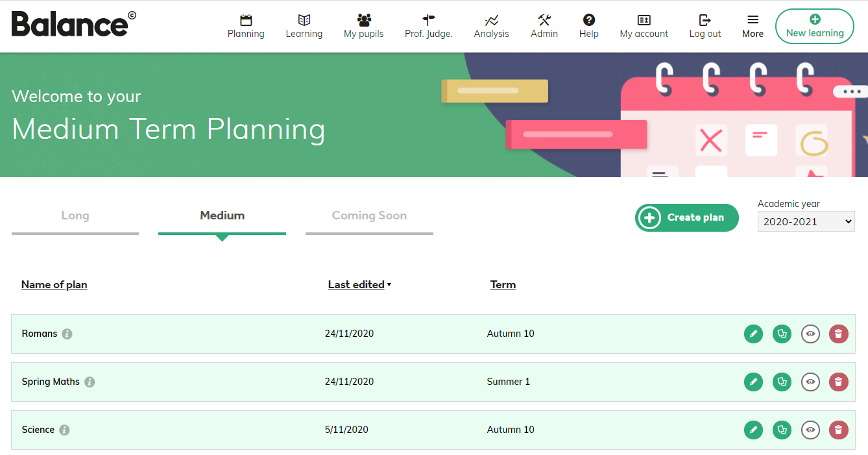This screenshot has height=455, width=868.
Task: Open Prof. Judge. signpost icon
Action: (429, 20)
